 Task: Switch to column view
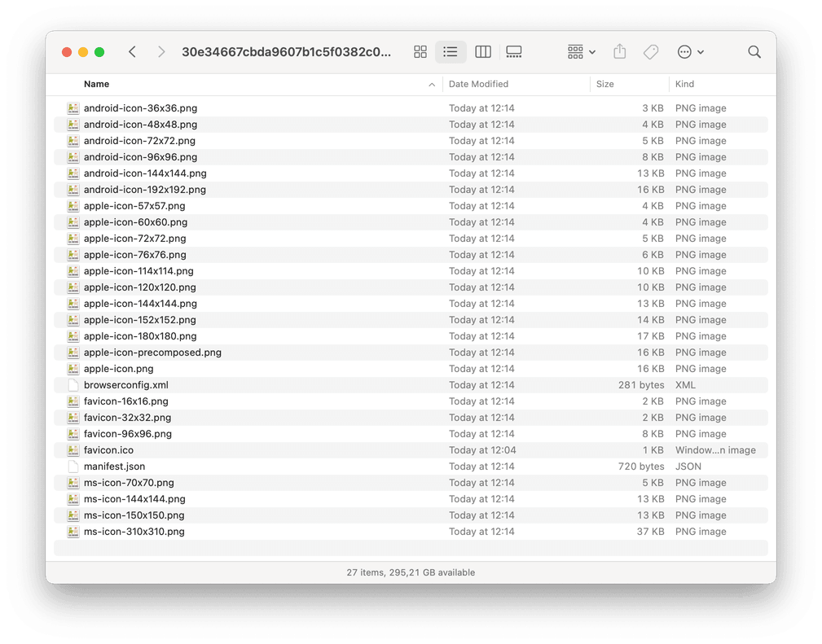tap(482, 51)
